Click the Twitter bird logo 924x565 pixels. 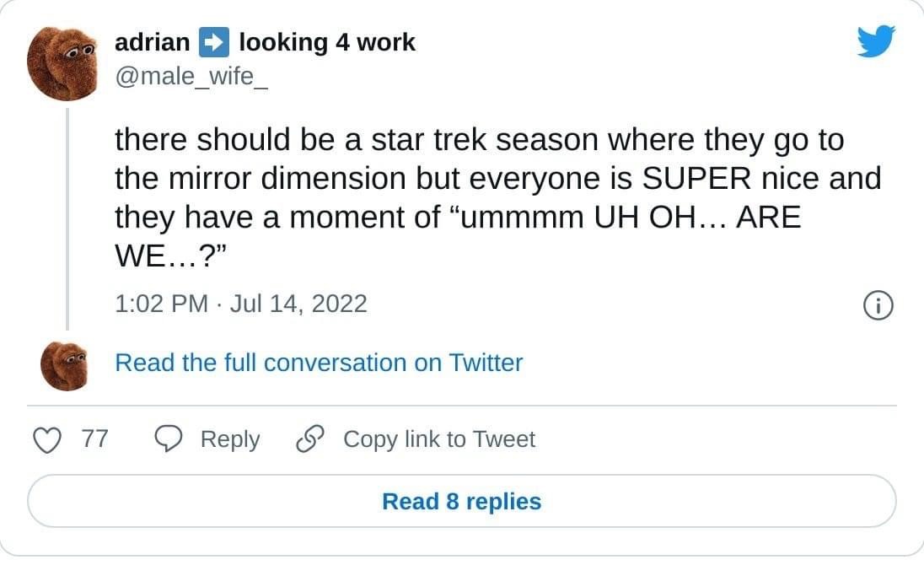pyautogui.click(x=876, y=40)
